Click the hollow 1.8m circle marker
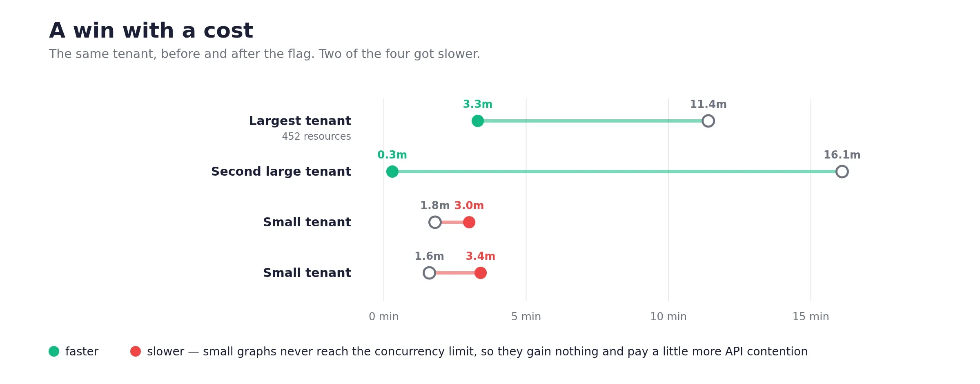The height and width of the screenshot is (384, 980). pyautogui.click(x=435, y=222)
